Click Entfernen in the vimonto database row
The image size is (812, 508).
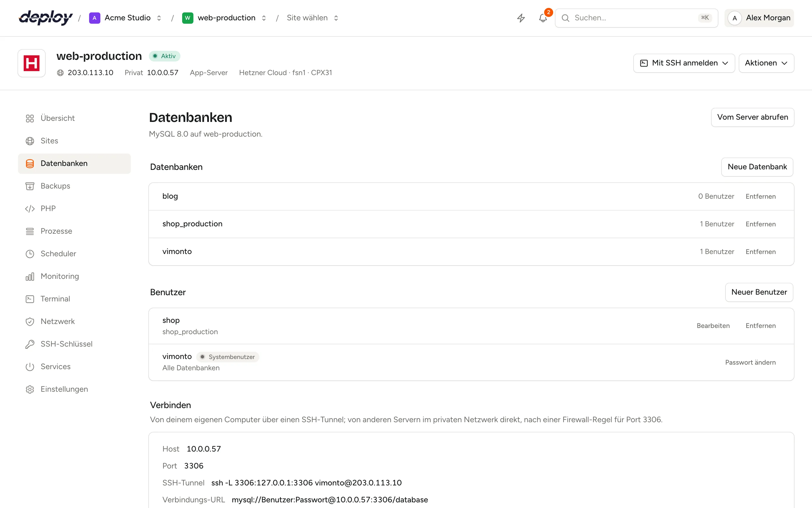point(760,252)
